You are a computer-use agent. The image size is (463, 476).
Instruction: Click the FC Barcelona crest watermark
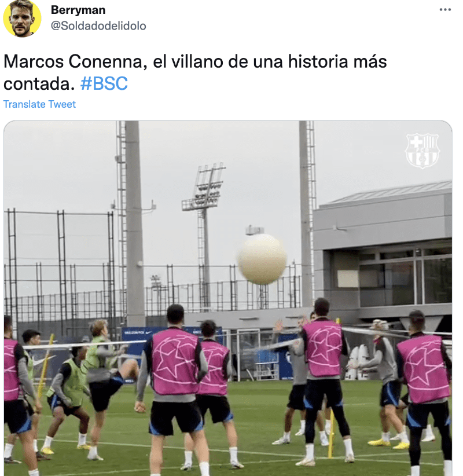point(422,151)
